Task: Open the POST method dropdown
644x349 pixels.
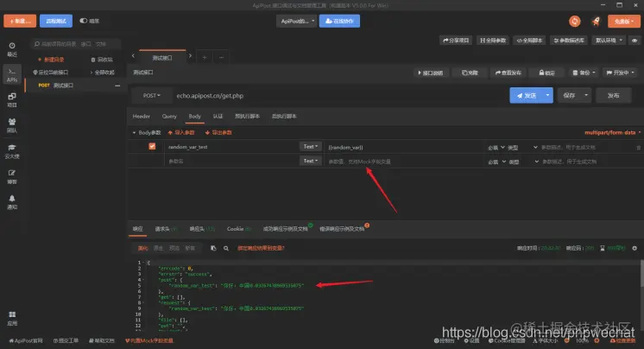Action: click(151, 95)
